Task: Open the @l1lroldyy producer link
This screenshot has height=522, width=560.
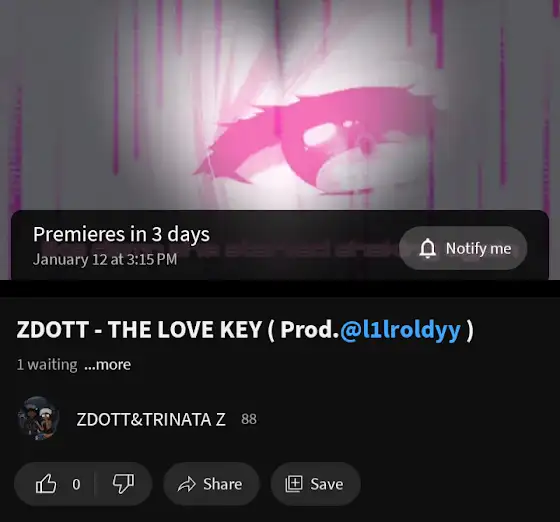Action: pos(400,329)
